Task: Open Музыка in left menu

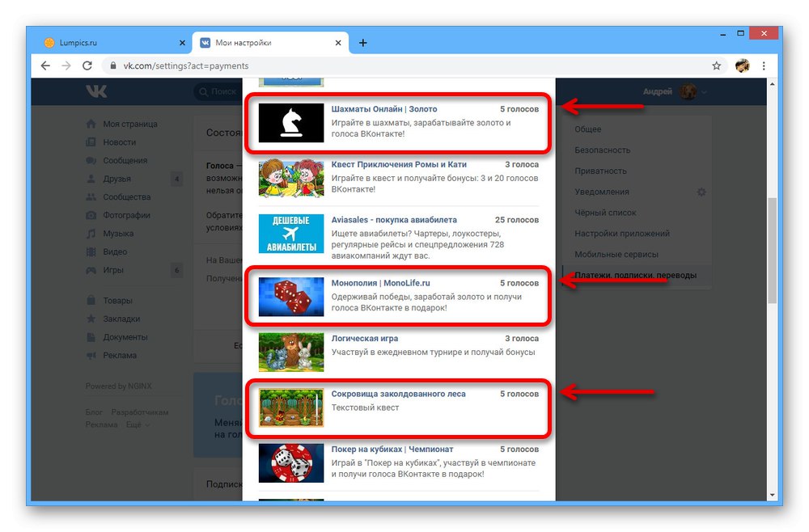Action: point(118,233)
